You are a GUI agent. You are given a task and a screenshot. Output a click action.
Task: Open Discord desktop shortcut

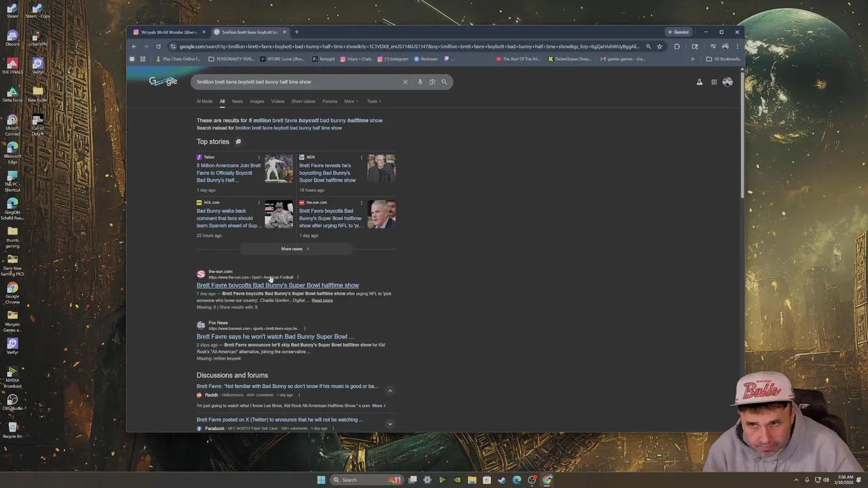pos(12,38)
